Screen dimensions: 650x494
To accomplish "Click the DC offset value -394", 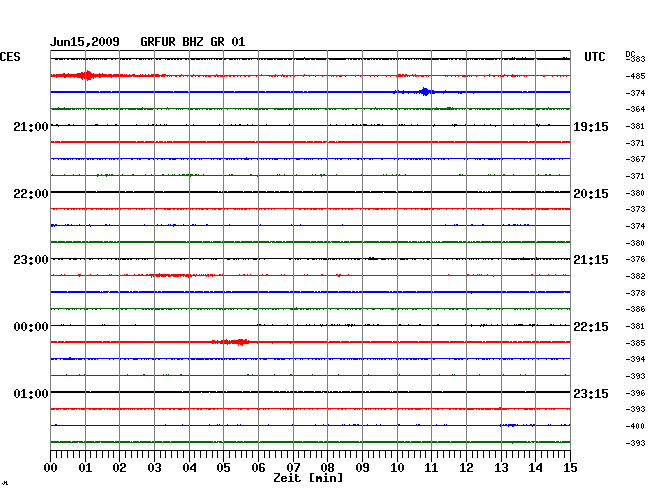I will pyautogui.click(x=635, y=359).
